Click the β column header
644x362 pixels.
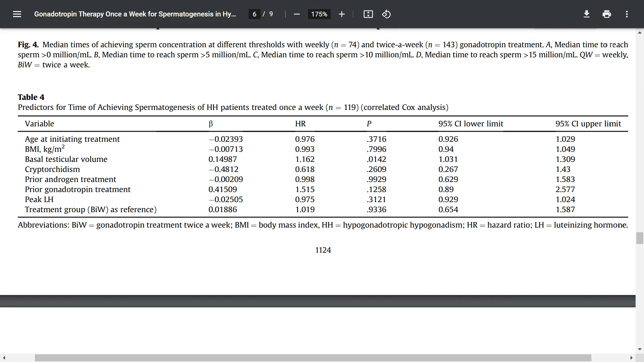pos(211,124)
